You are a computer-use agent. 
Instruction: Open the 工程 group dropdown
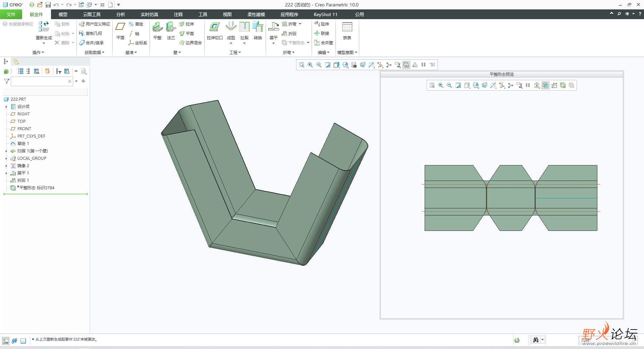(x=235, y=52)
